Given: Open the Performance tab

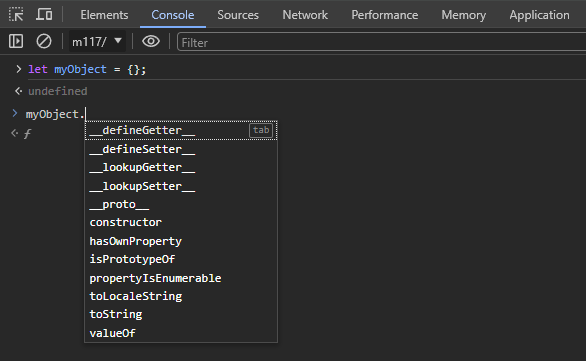Looking at the screenshot, I should 385,15.
